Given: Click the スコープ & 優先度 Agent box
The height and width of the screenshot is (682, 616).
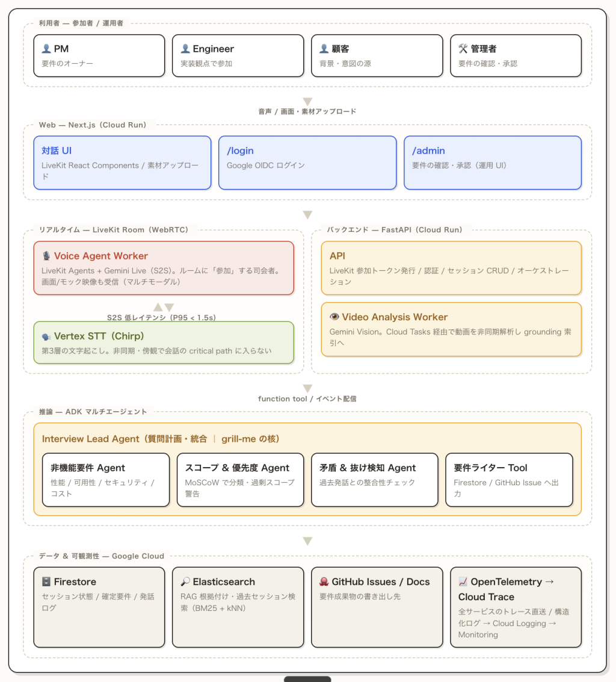Looking at the screenshot, I should (240, 480).
